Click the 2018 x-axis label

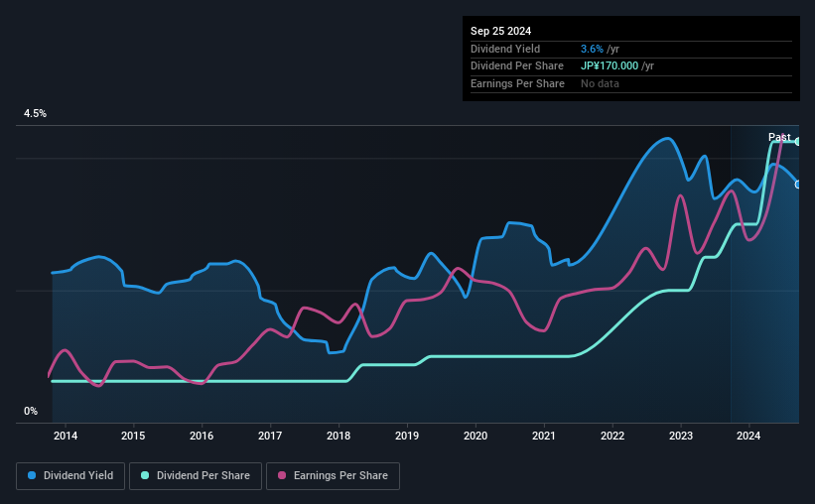pyautogui.click(x=339, y=436)
